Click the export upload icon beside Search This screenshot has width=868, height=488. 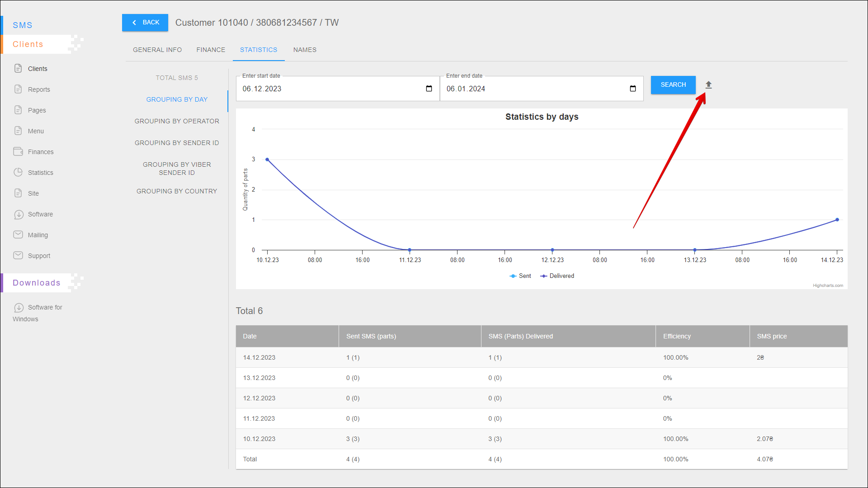pos(708,85)
